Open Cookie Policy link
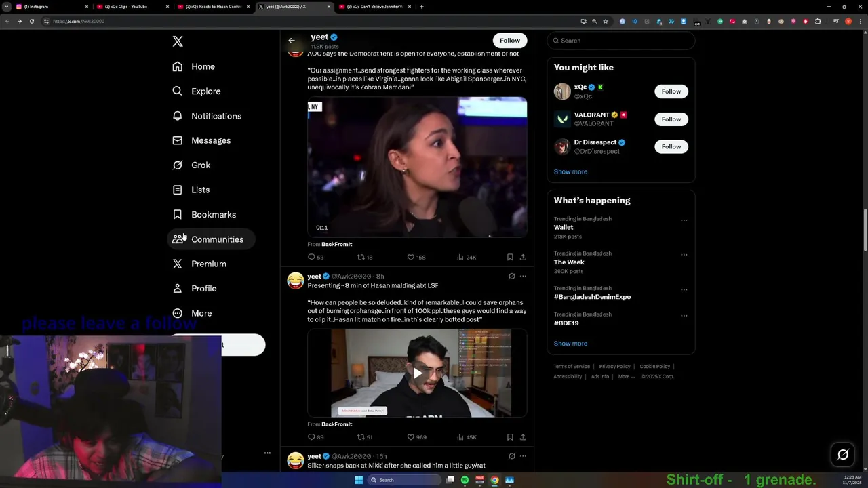 point(654,367)
